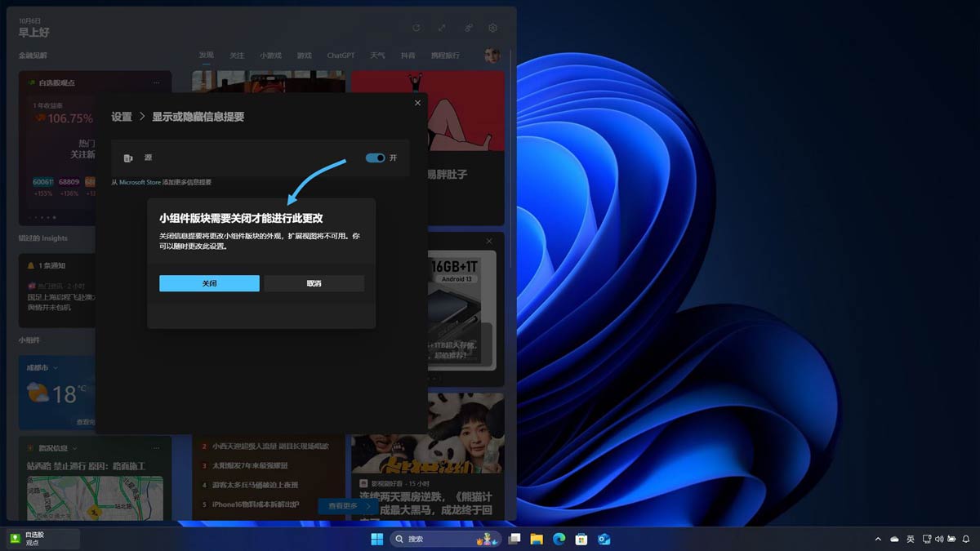Open Microsoft Edge from the taskbar

559,539
